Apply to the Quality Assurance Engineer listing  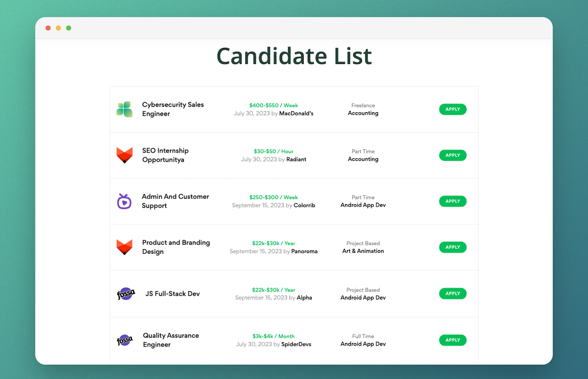point(452,340)
